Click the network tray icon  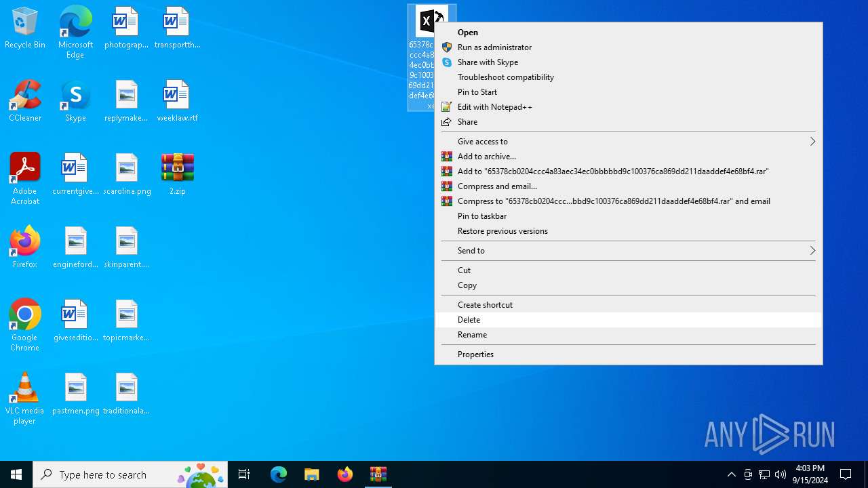coord(764,474)
